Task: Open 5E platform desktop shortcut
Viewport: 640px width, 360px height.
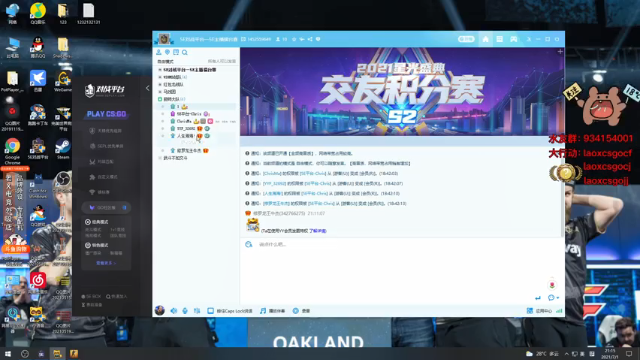Action: (x=38, y=149)
